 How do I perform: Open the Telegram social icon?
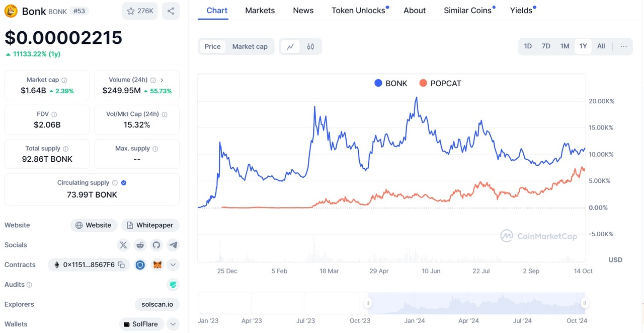[173, 245]
